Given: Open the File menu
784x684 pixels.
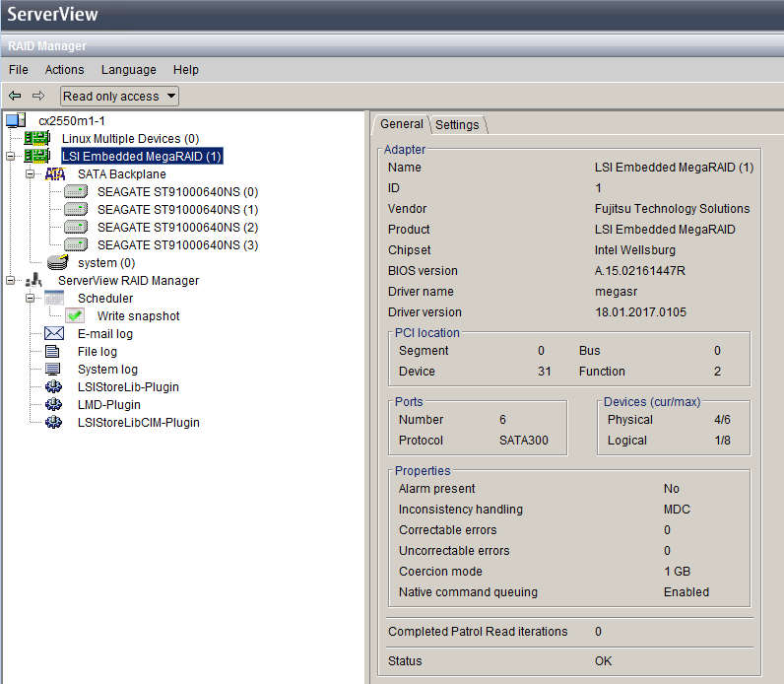Looking at the screenshot, I should [19, 70].
